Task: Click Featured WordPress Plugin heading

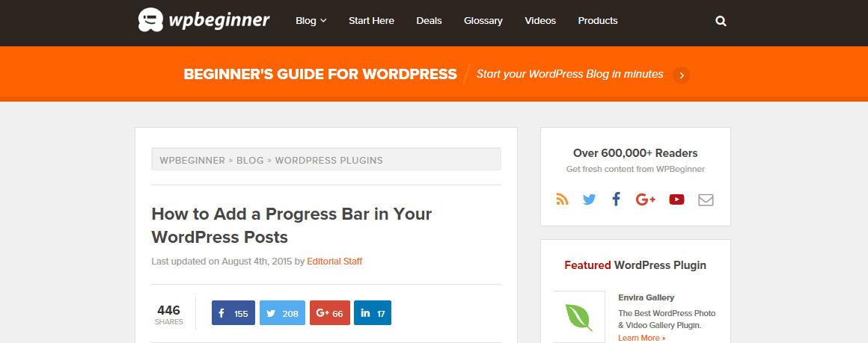Action: (635, 265)
